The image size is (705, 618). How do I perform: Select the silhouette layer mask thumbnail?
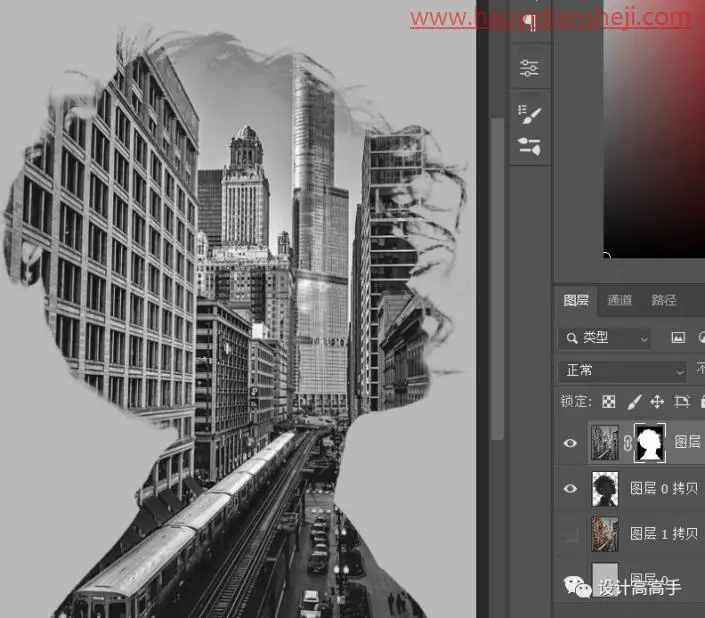tap(650, 443)
